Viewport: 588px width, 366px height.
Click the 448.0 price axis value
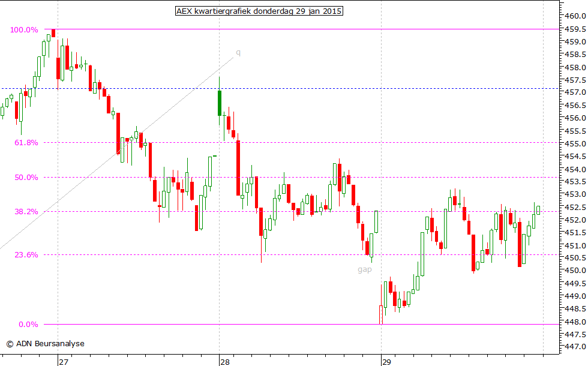click(575, 322)
